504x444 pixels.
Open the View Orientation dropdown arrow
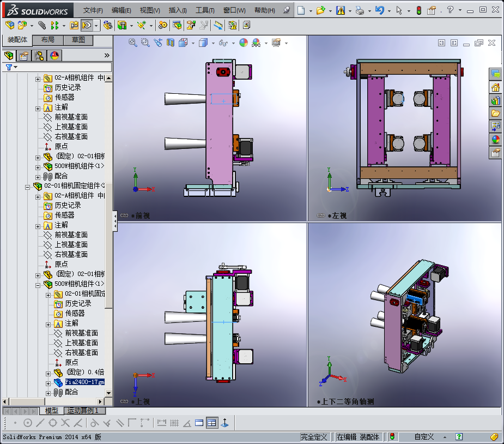coord(193,43)
